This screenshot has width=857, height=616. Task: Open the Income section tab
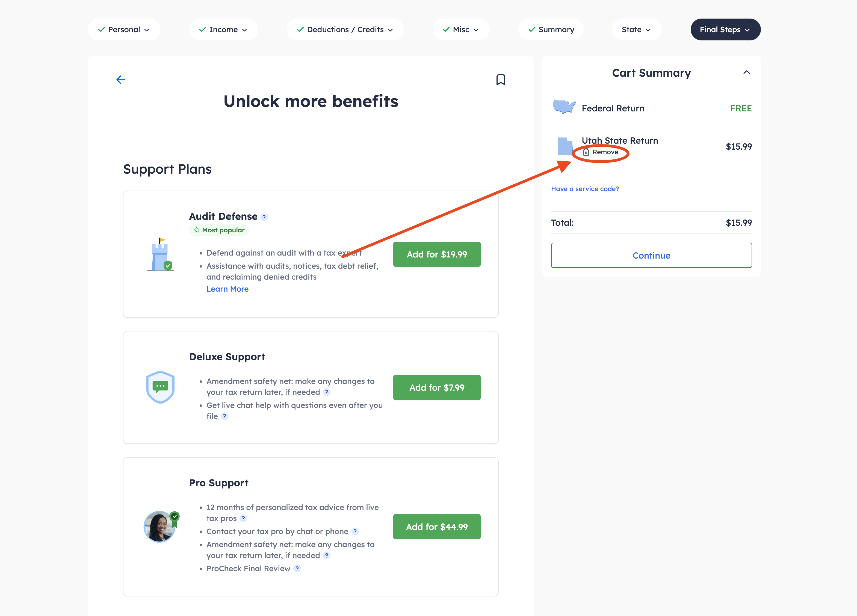tap(223, 29)
